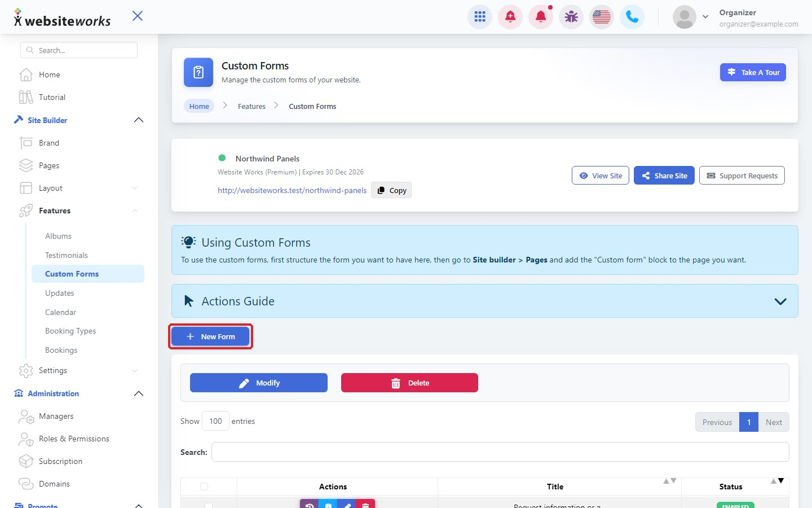The height and width of the screenshot is (508, 812).
Task: Open the bug report icon
Action: coord(571,17)
